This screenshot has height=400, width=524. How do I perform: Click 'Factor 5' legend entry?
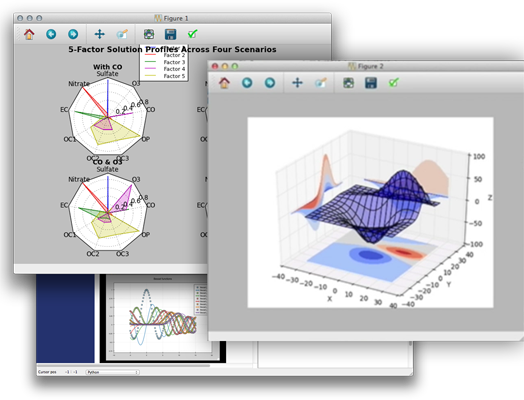coord(174,76)
